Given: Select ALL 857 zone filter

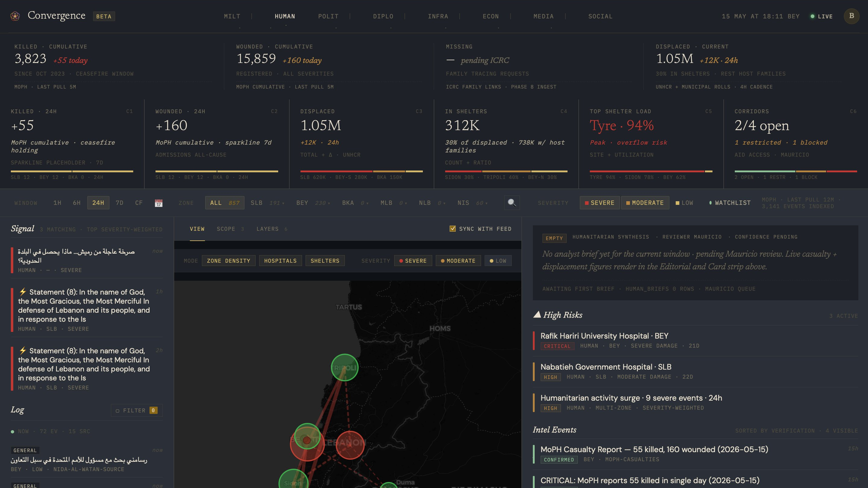Looking at the screenshot, I should [x=225, y=203].
